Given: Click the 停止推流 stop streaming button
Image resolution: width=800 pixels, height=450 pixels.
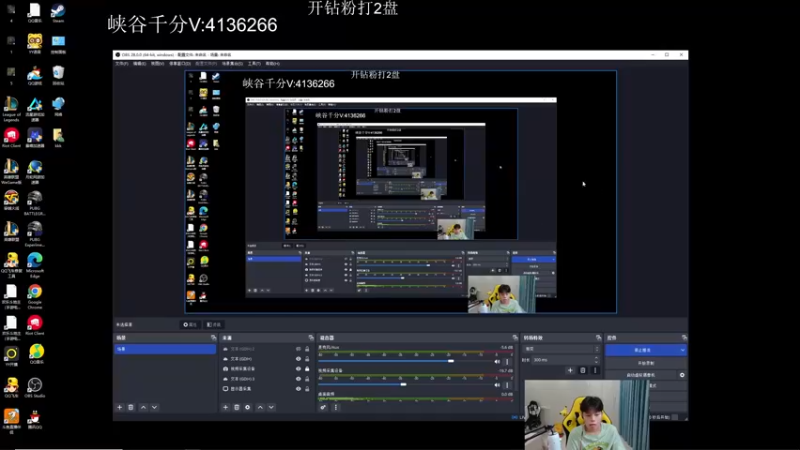Looking at the screenshot, I should pos(642,350).
